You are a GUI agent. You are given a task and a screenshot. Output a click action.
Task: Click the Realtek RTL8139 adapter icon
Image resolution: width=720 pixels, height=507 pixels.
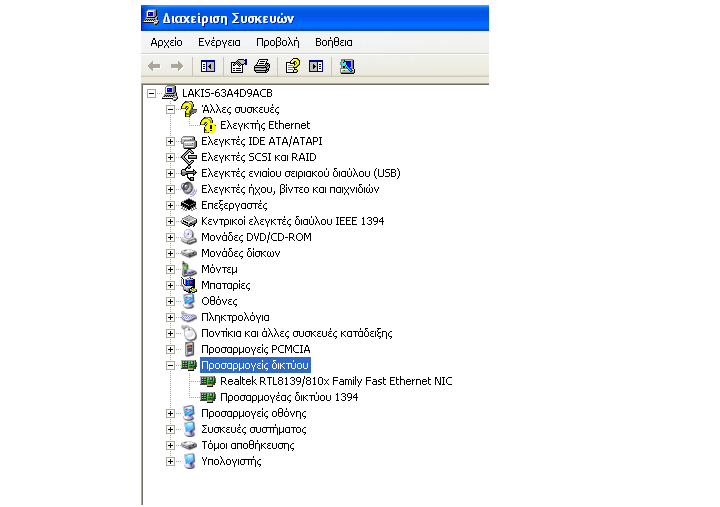[x=208, y=382]
